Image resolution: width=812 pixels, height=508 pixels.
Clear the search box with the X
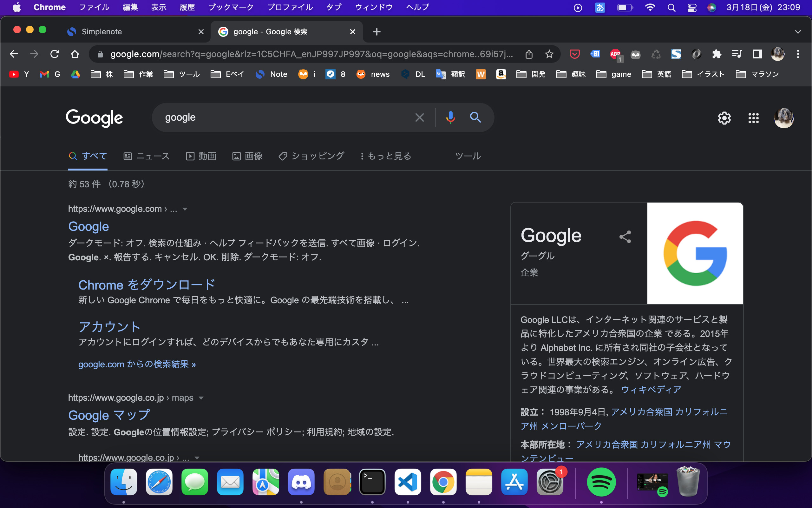[419, 117]
